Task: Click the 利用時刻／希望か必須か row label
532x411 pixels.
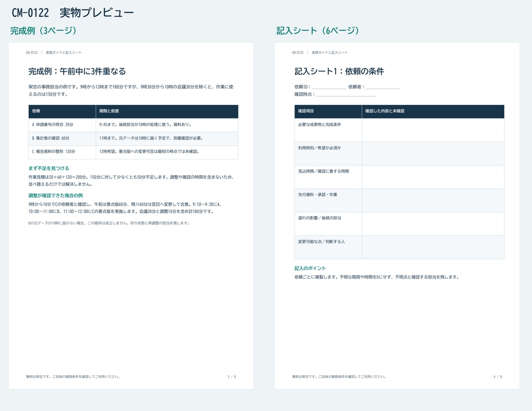Action: click(320, 148)
